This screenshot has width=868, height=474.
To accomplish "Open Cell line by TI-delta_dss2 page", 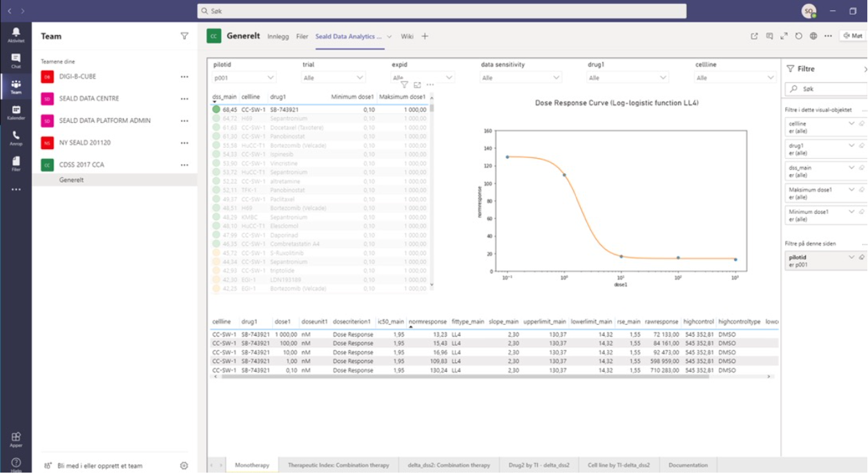I will point(619,465).
